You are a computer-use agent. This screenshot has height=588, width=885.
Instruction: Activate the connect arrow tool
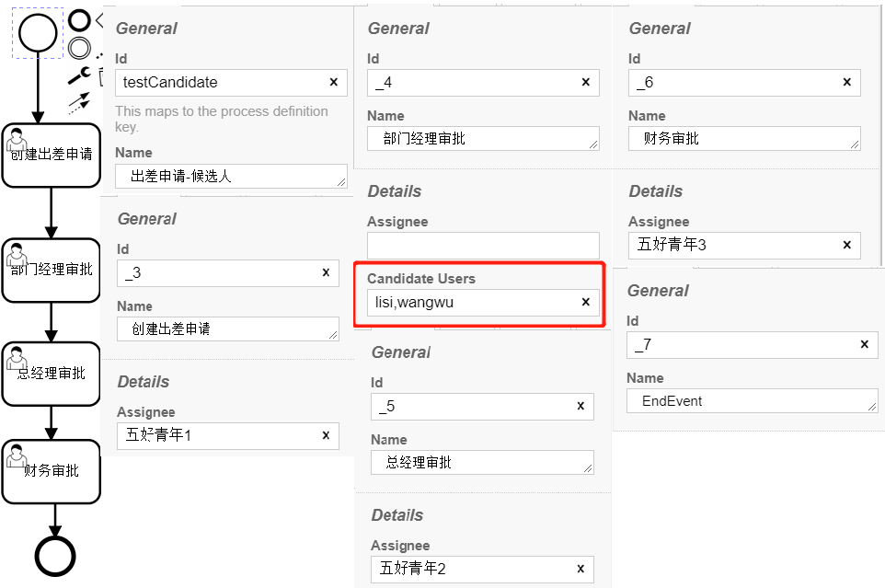pyautogui.click(x=79, y=103)
